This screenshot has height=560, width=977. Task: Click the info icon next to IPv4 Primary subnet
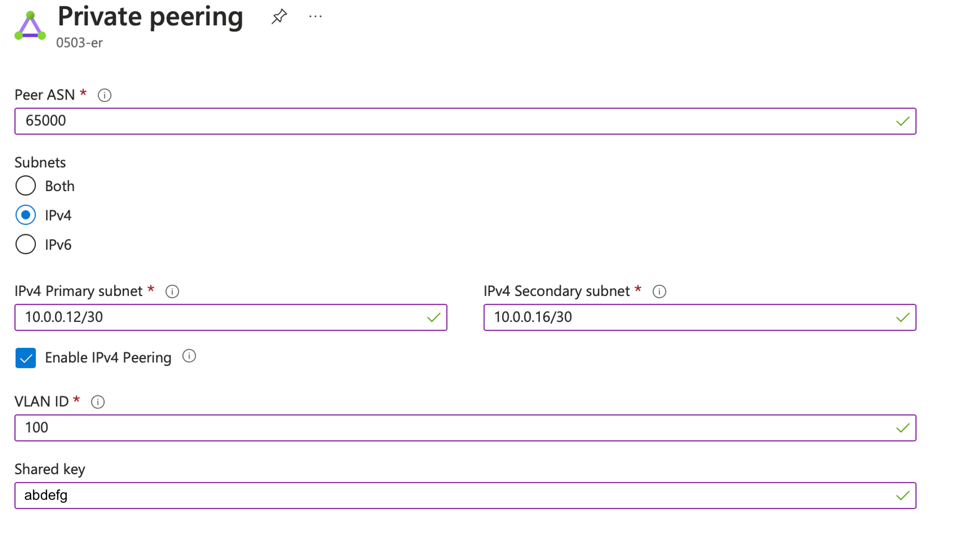click(172, 291)
